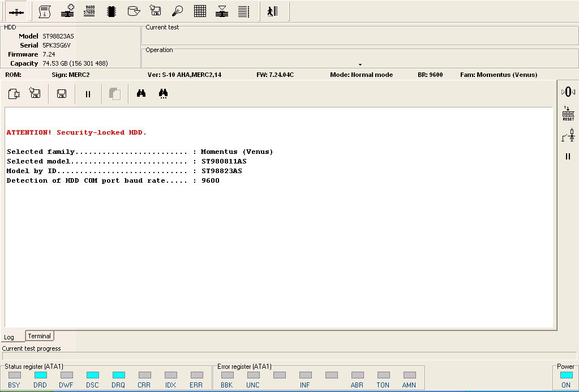Click the UNC error indicator
579x392 pixels.
tap(254, 375)
